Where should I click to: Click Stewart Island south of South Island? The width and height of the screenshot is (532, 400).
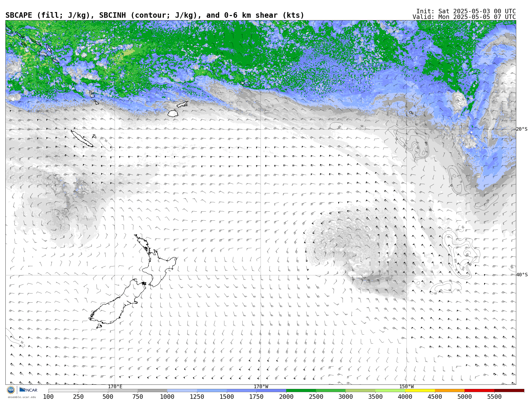tap(99, 326)
